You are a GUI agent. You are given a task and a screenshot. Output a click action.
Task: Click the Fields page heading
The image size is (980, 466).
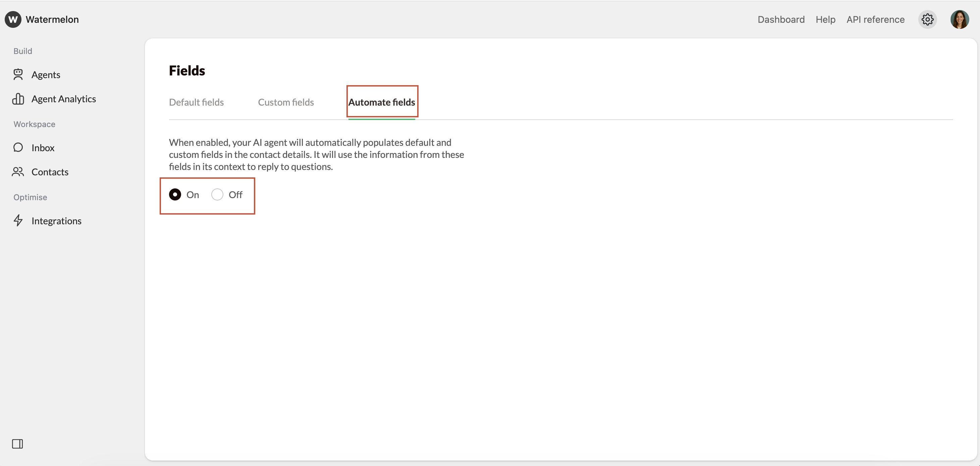click(187, 71)
